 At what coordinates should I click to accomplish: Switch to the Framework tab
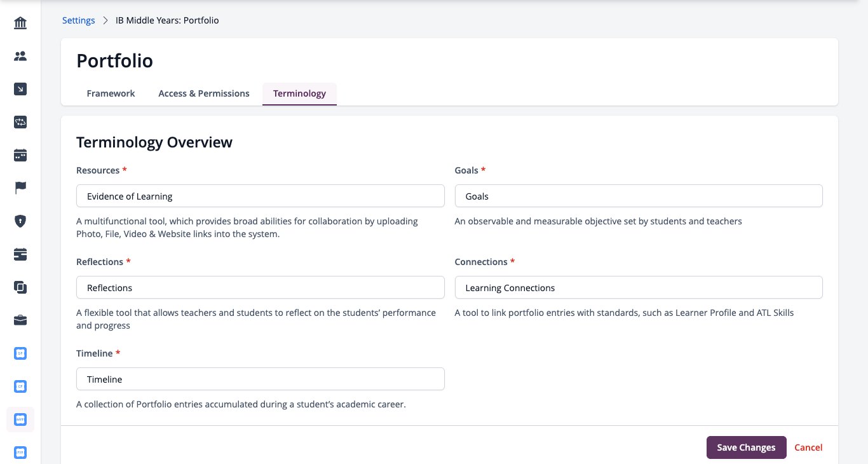click(111, 93)
